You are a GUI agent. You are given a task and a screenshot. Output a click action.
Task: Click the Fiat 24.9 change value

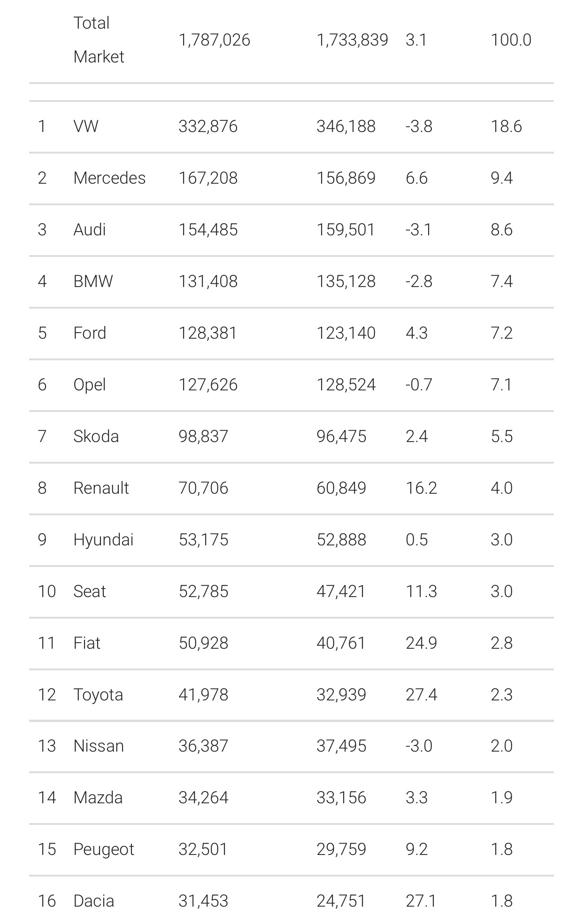[421, 643]
